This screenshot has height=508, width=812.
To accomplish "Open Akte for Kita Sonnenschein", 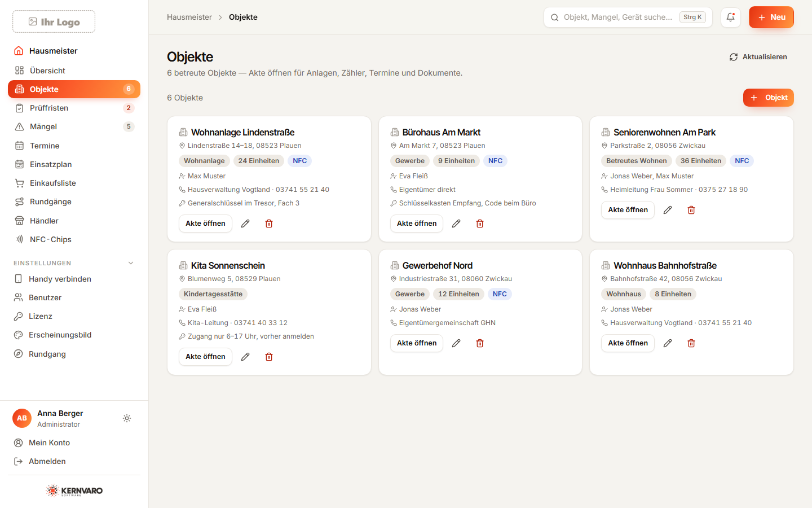I will tap(205, 357).
